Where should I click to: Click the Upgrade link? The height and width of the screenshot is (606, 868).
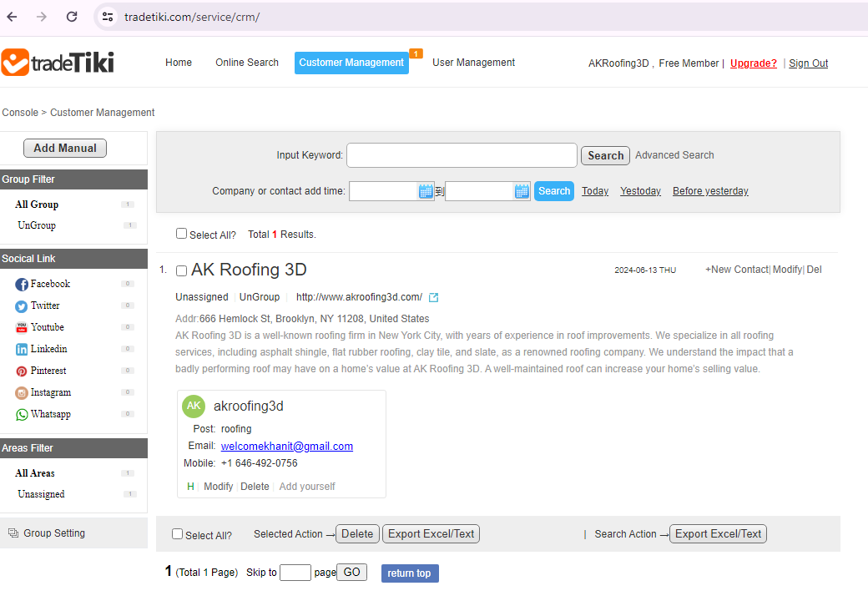(x=754, y=63)
